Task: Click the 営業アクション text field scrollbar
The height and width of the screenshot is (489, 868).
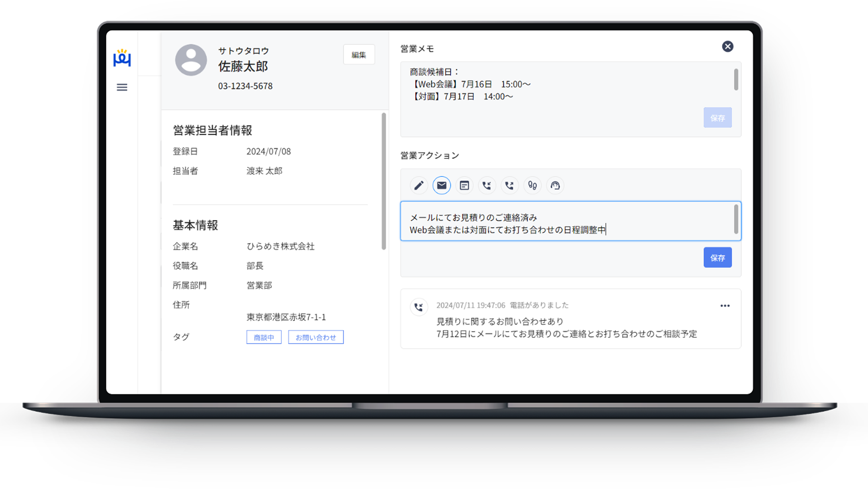Action: [736, 219]
